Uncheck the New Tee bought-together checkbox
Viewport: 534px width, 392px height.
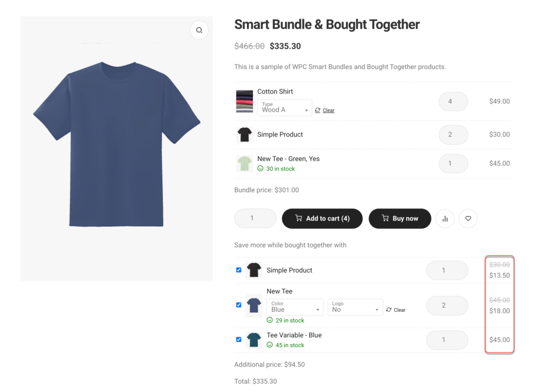[x=239, y=305]
